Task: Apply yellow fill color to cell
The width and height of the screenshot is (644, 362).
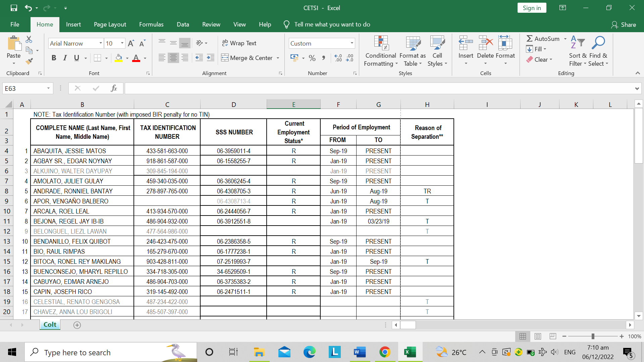Action: click(118, 58)
